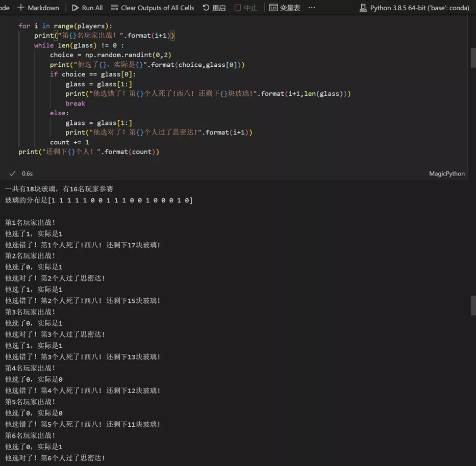Click output '还剩下15块玻璃!' line
This screenshot has width=476, height=466.
coord(82,301)
